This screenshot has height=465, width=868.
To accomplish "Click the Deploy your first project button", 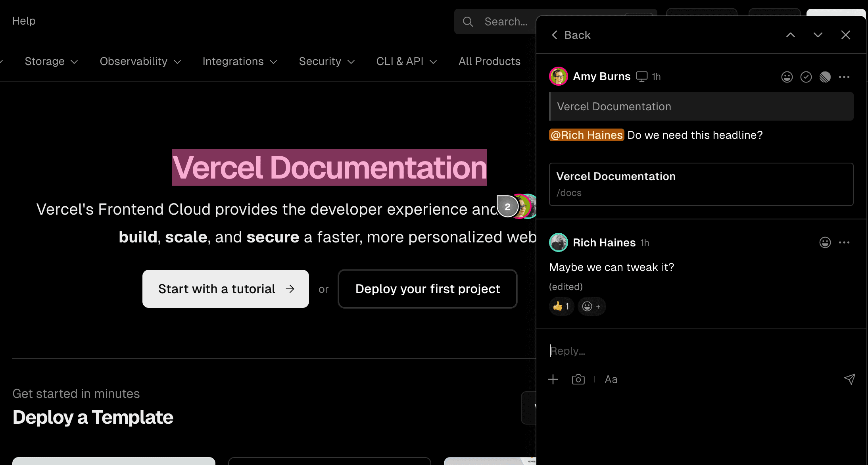I will [427, 288].
